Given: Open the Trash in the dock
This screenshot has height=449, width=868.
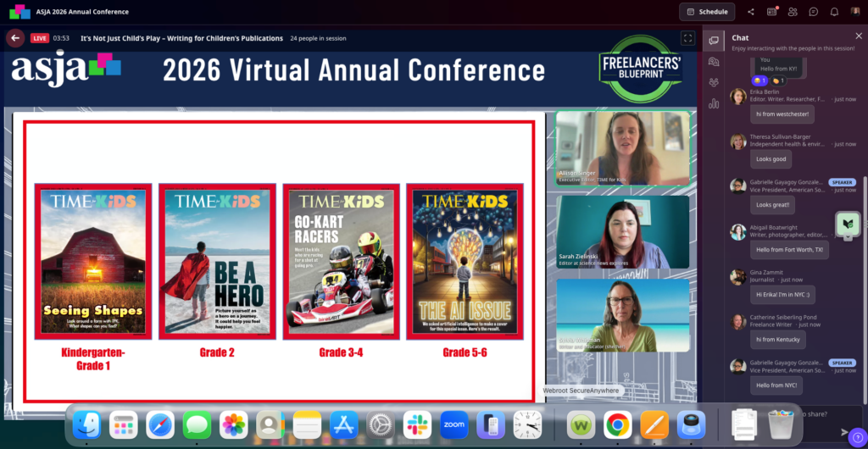Looking at the screenshot, I should click(782, 424).
